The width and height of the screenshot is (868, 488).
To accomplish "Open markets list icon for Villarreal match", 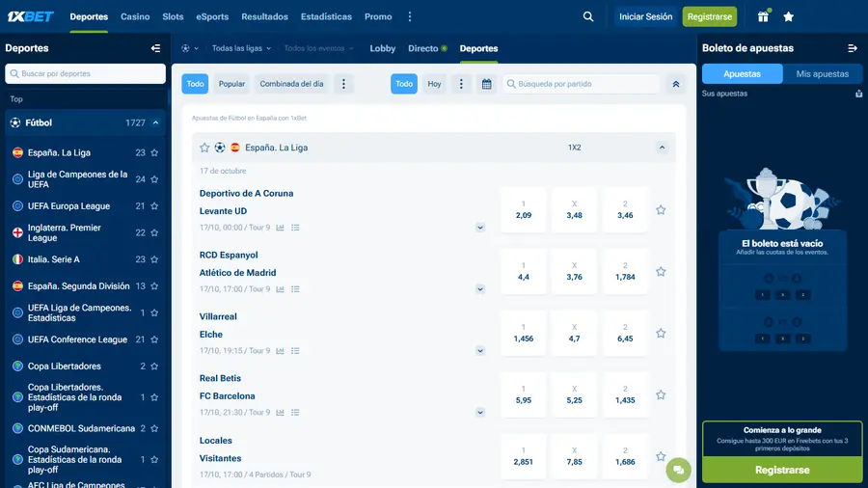I will click(296, 351).
